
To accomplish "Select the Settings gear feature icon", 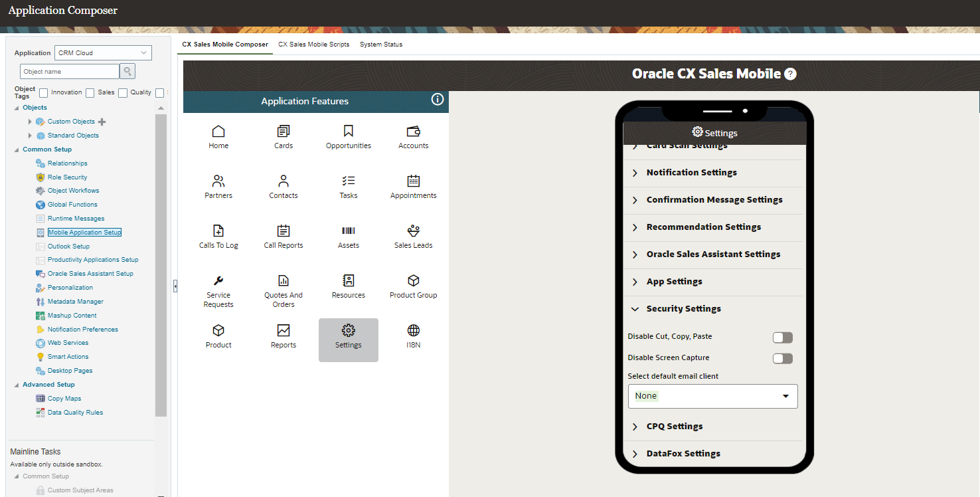I will click(349, 331).
